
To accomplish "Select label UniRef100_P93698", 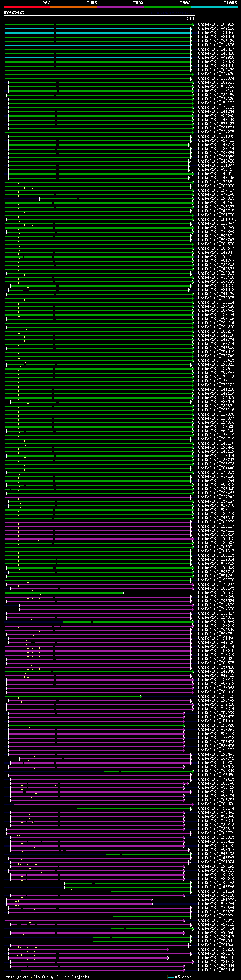I will click(x=216, y=933).
